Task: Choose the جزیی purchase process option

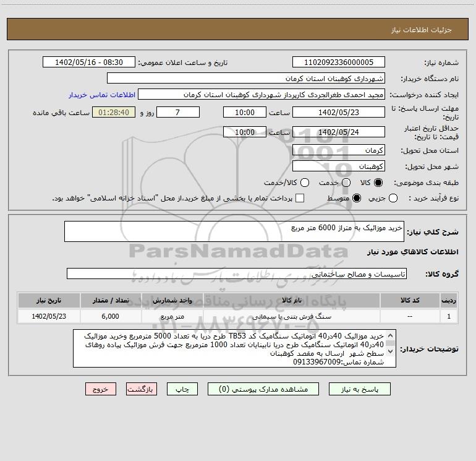Action: (x=393, y=198)
